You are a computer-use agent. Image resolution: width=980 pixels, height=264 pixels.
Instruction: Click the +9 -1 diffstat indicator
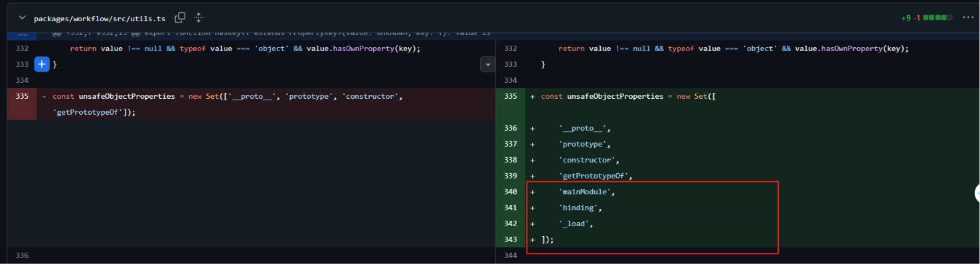click(x=927, y=17)
